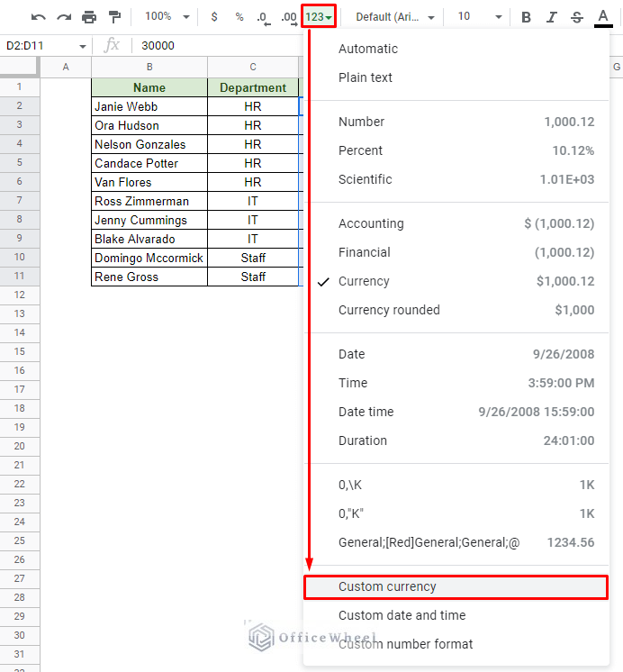Click Staff cell in Rene Gross row

pyautogui.click(x=253, y=277)
